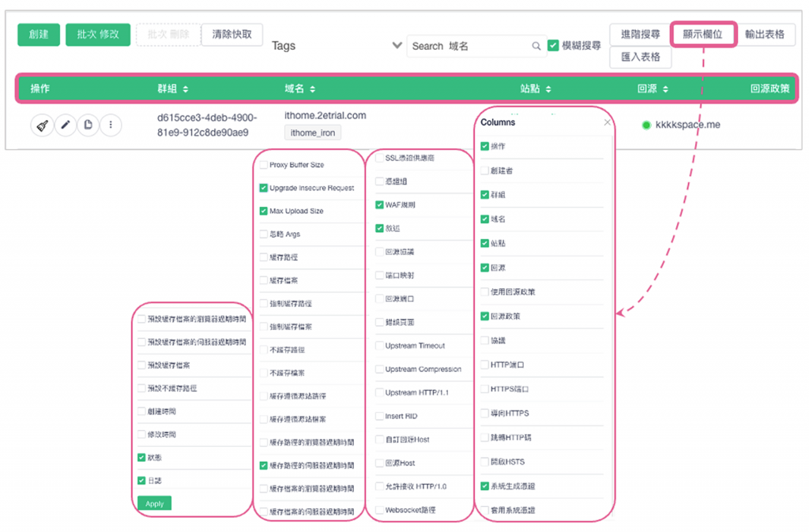The height and width of the screenshot is (532, 809).
Task: Click the Apply button in the columns list
Action: click(x=154, y=504)
